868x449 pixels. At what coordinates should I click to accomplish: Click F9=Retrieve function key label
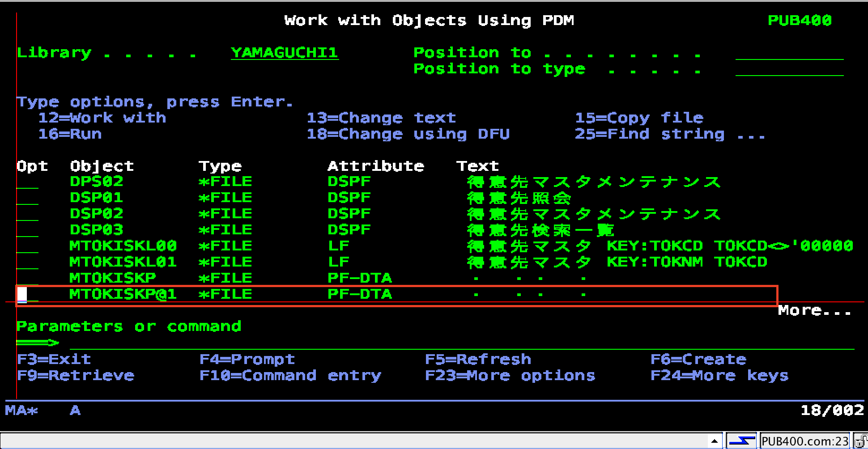click(x=75, y=375)
